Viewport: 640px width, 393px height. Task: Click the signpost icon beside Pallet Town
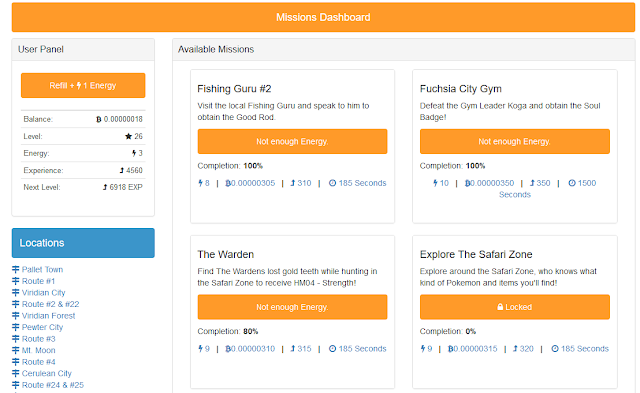pyautogui.click(x=16, y=269)
